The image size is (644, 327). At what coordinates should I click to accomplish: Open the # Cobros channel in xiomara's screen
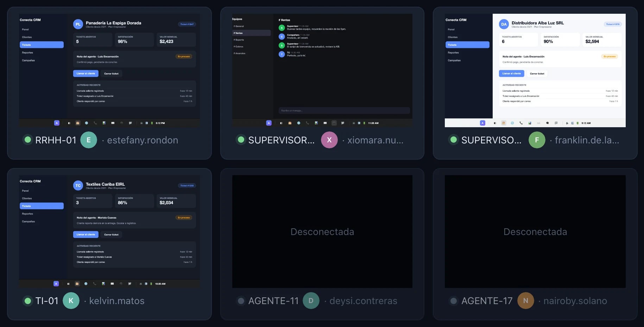[x=251, y=47]
